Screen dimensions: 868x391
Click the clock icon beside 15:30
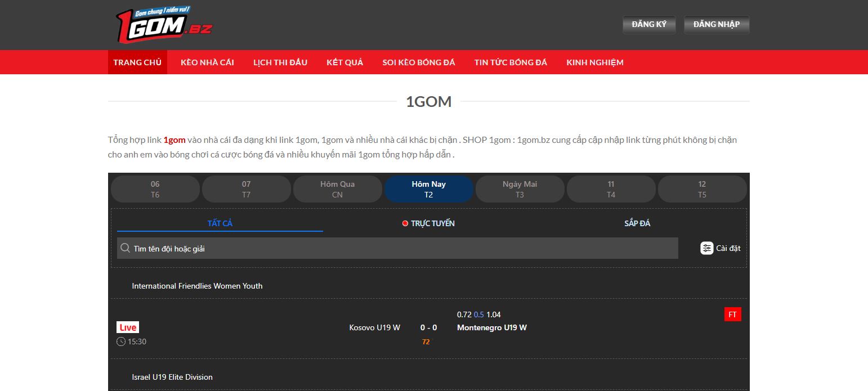click(121, 341)
